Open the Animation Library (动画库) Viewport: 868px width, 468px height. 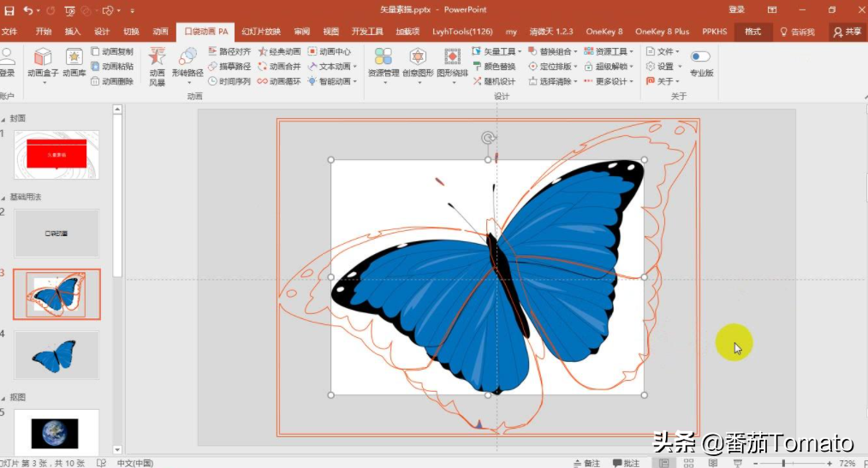[x=74, y=62]
